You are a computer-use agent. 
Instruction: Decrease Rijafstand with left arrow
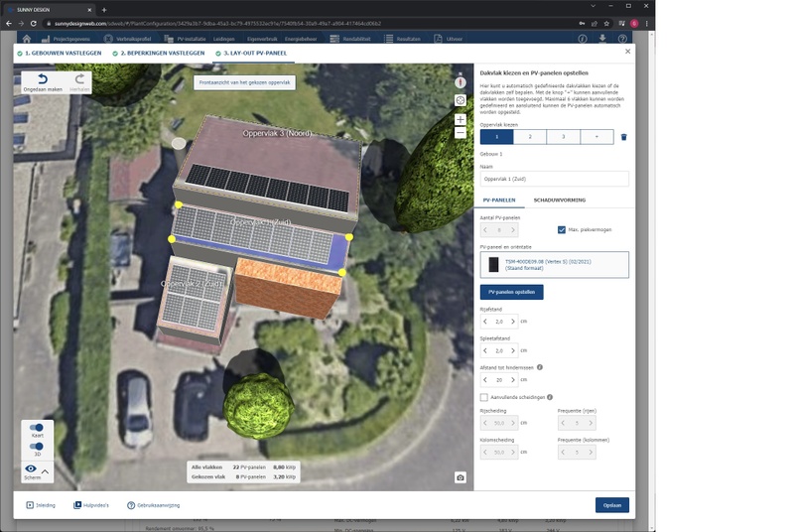coord(485,322)
